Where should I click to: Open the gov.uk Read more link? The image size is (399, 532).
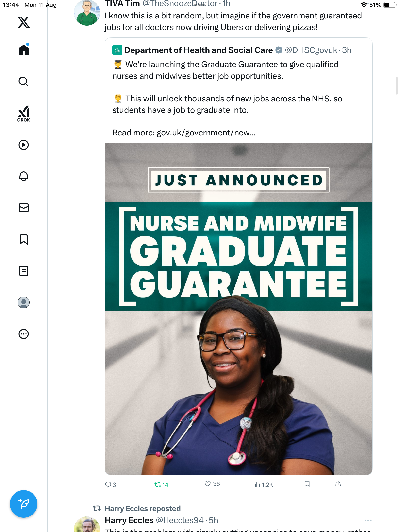(x=206, y=133)
